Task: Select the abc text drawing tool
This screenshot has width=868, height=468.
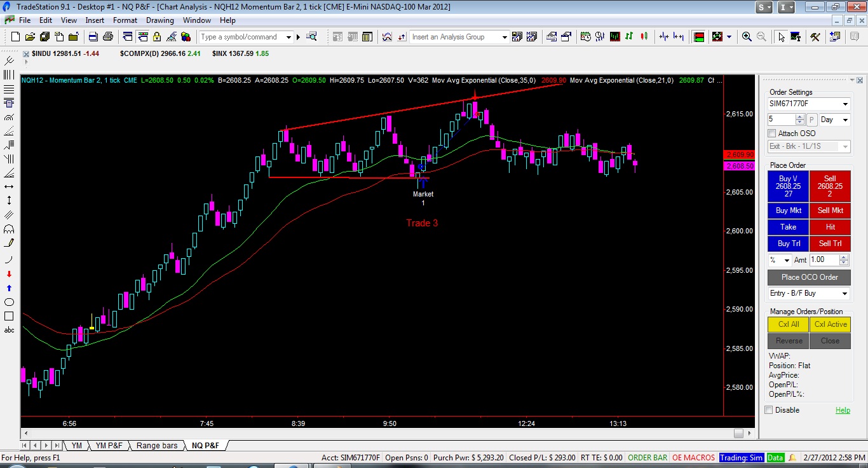Action: [x=9, y=330]
